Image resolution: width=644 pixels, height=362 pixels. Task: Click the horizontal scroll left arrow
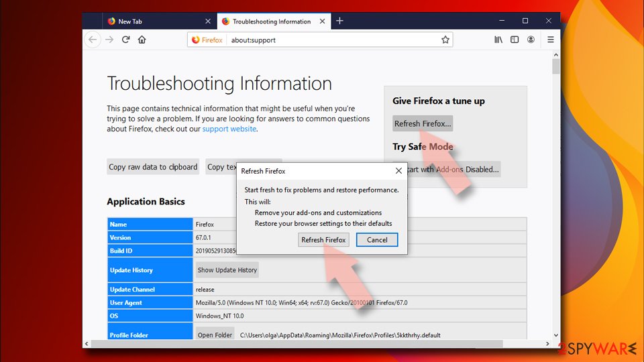tap(87, 343)
